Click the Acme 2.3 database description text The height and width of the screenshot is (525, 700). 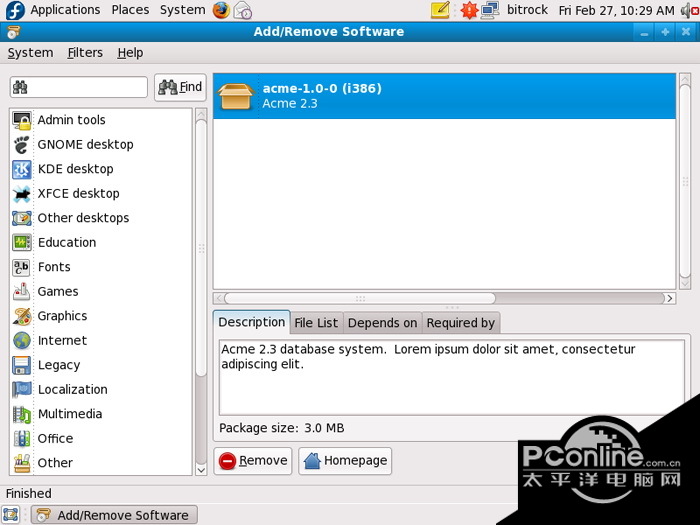428,356
